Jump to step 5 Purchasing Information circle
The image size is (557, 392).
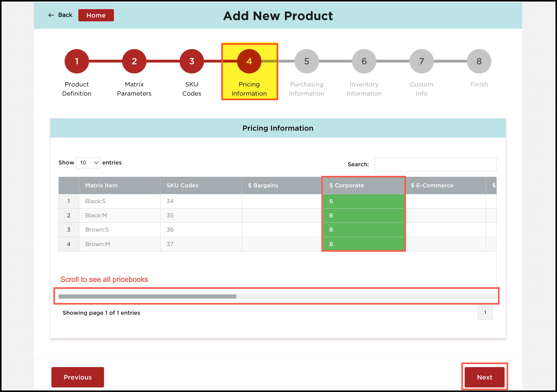tap(306, 61)
